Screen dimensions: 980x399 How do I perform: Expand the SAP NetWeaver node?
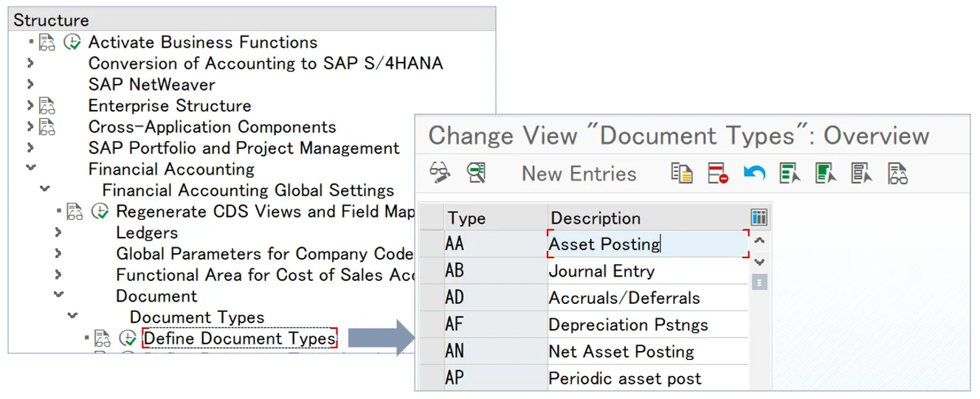tap(30, 84)
